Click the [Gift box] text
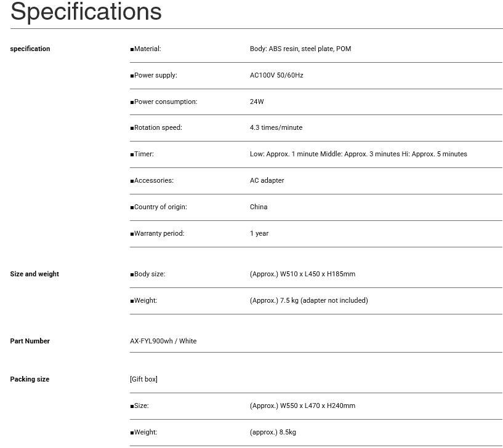This screenshot has width=503, height=448. pyautogui.click(x=143, y=379)
